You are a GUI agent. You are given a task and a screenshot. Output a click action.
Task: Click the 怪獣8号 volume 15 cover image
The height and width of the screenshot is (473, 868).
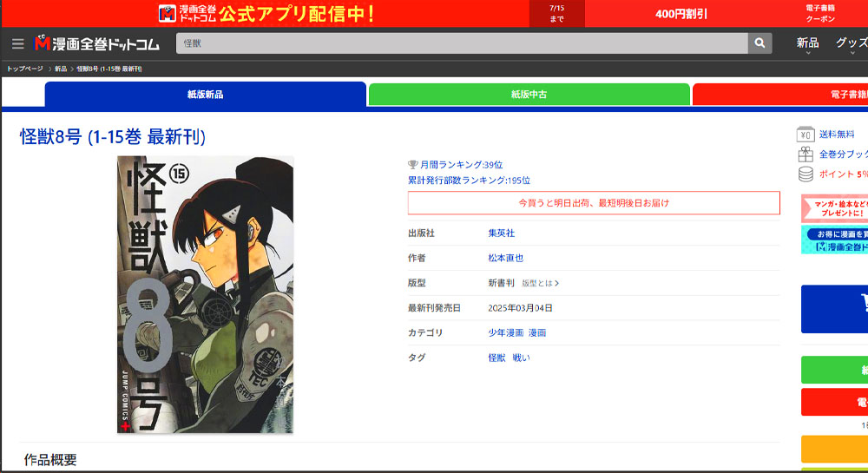205,294
